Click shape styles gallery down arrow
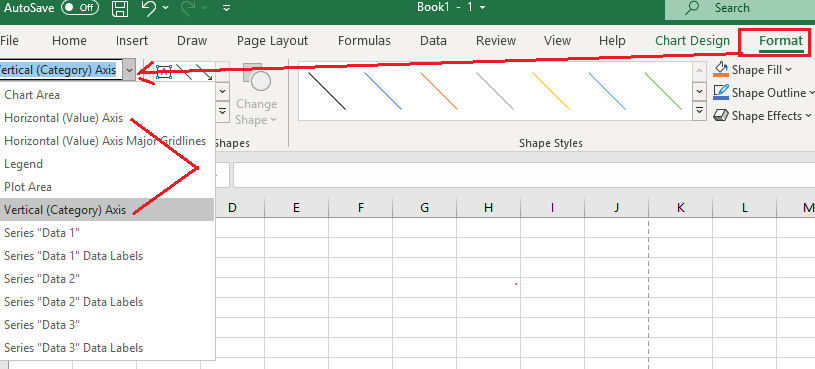Screen dimensions: 815x369 700,91
